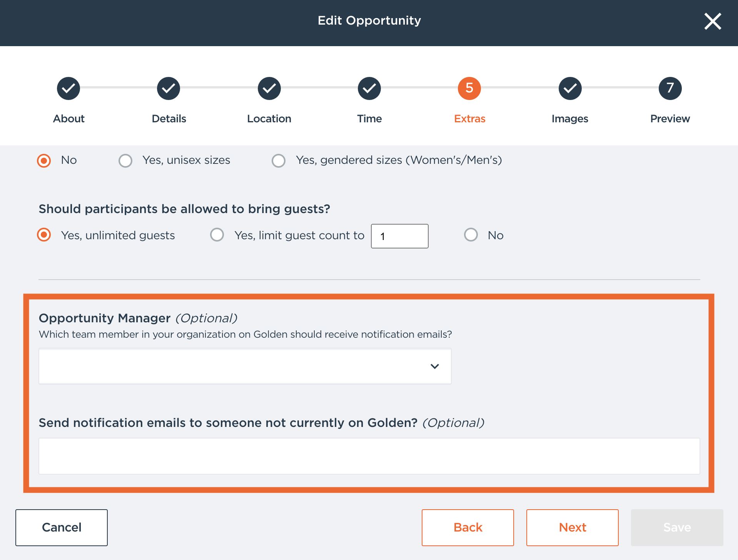Go to the Location step circle
Viewport: 738px width, 560px height.
coord(269,88)
